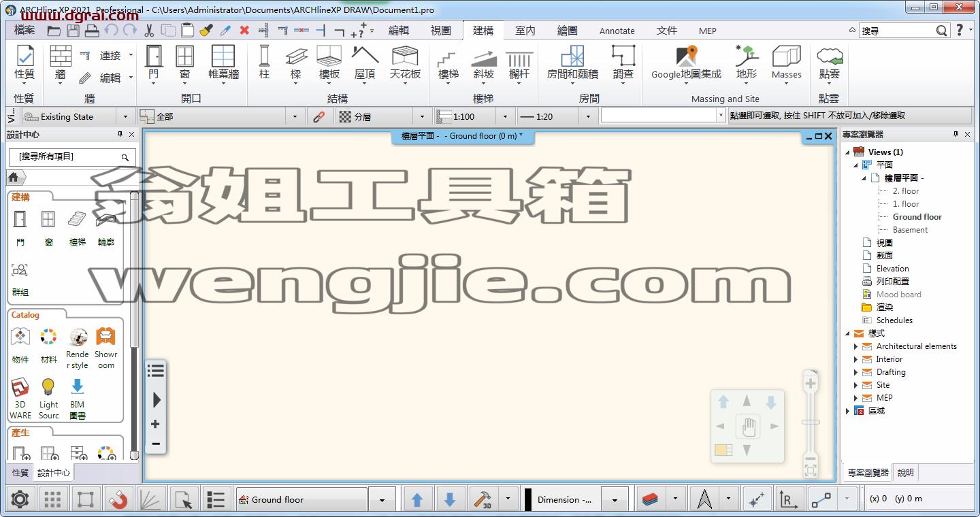Open the 樓梯 stair tool
Screen dimensions: 980x517
pos(448,65)
